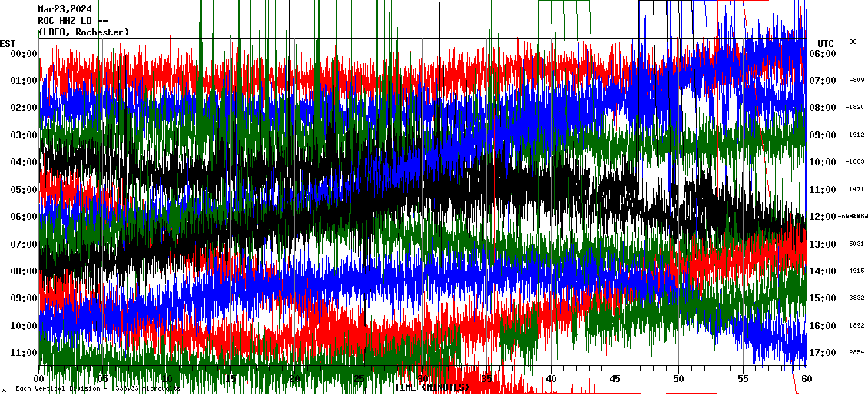This screenshot has height=399, width=868.
Task: Select the 55 minute axis tick
Action: pos(743,379)
